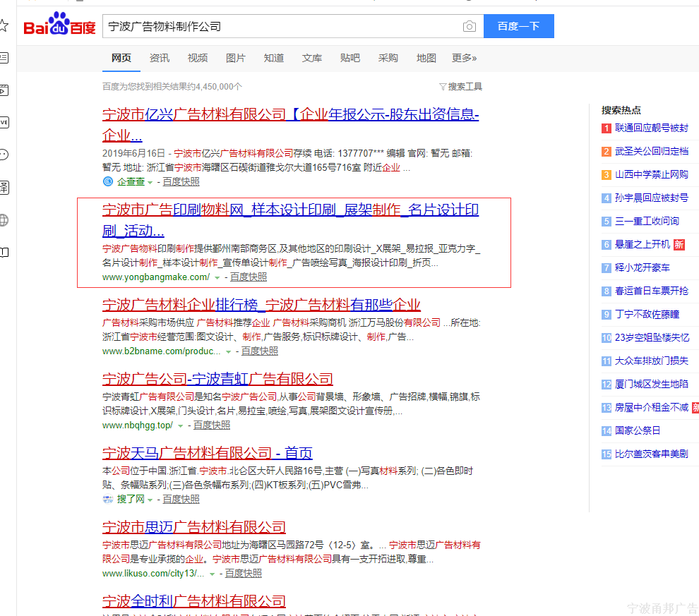699x616 pixels.
Task: Open the hot topic 丁宁不敌佐藤瞳
Action: pos(647,315)
